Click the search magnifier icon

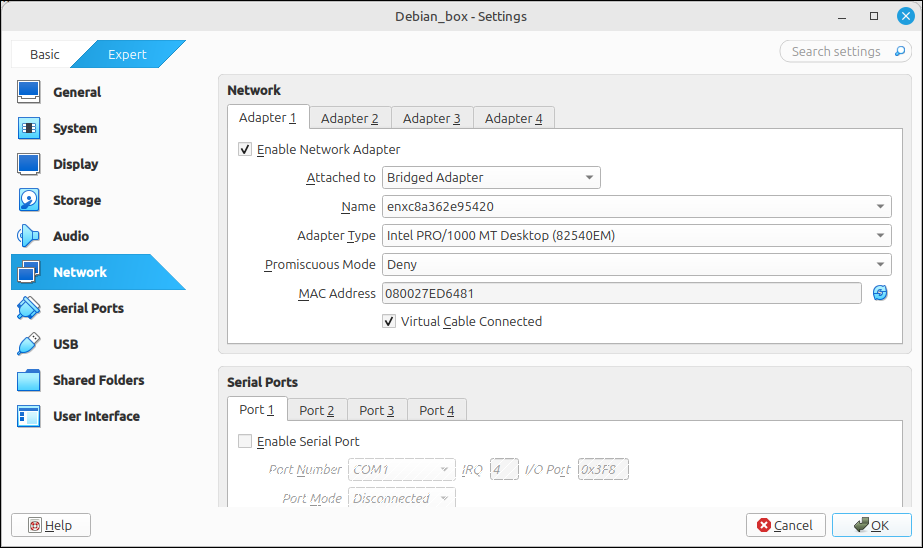[899, 51]
